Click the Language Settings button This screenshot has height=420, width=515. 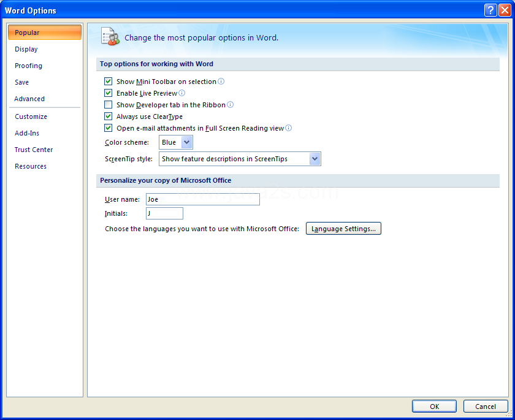(343, 229)
